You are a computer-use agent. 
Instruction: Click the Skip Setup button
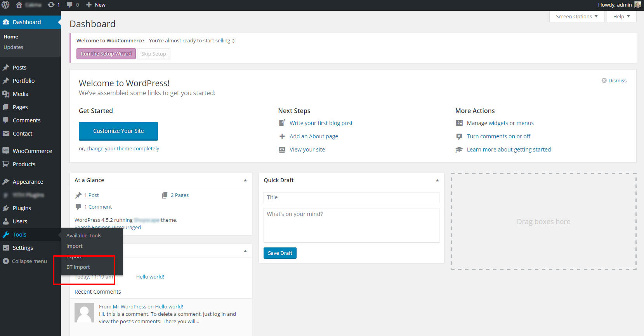(154, 54)
